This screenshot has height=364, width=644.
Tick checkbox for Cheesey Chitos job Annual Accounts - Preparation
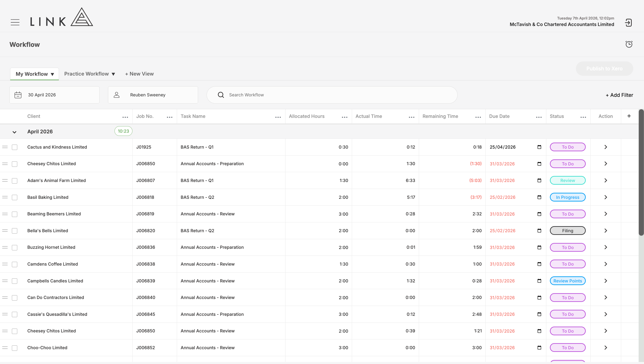(15, 164)
